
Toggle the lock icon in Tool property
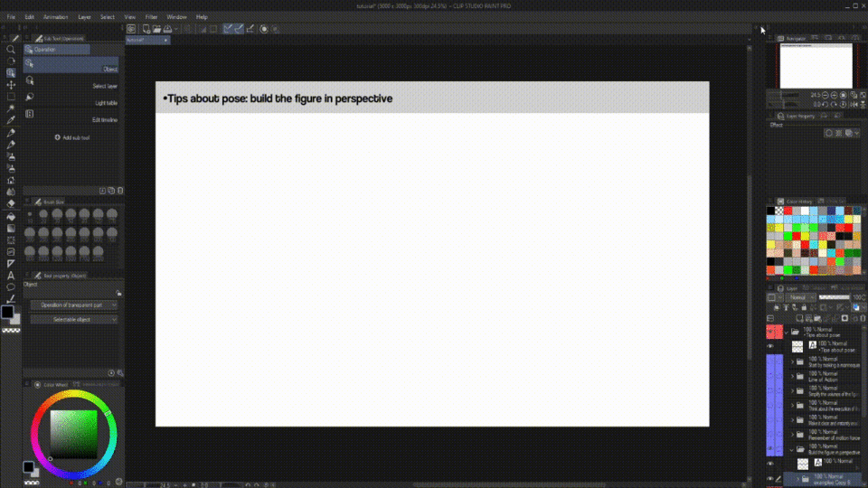click(x=118, y=293)
